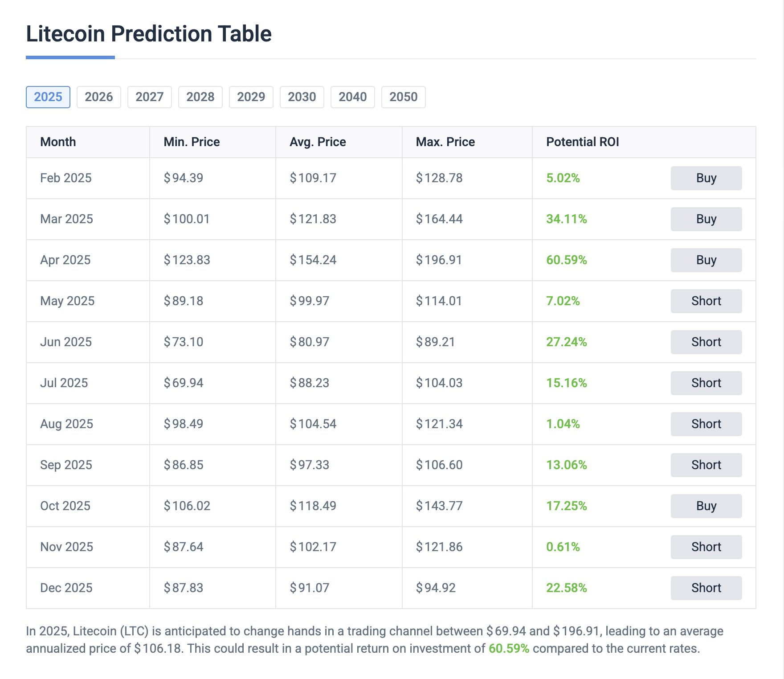The image size is (784, 679).
Task: Open the 2030 prediction tab
Action: (302, 97)
